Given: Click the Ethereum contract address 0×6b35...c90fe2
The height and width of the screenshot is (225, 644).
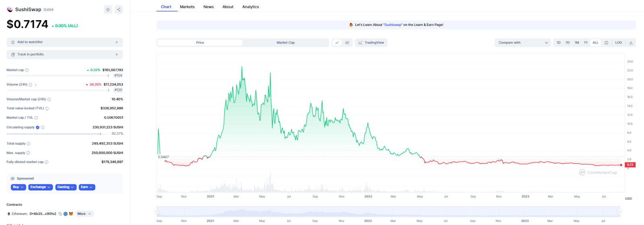Looking at the screenshot, I should tap(43, 214).
